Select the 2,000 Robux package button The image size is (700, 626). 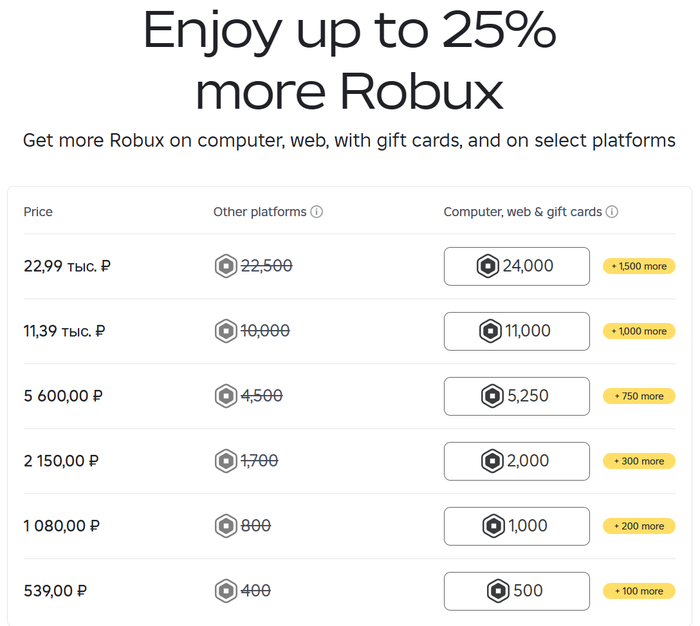(x=516, y=461)
